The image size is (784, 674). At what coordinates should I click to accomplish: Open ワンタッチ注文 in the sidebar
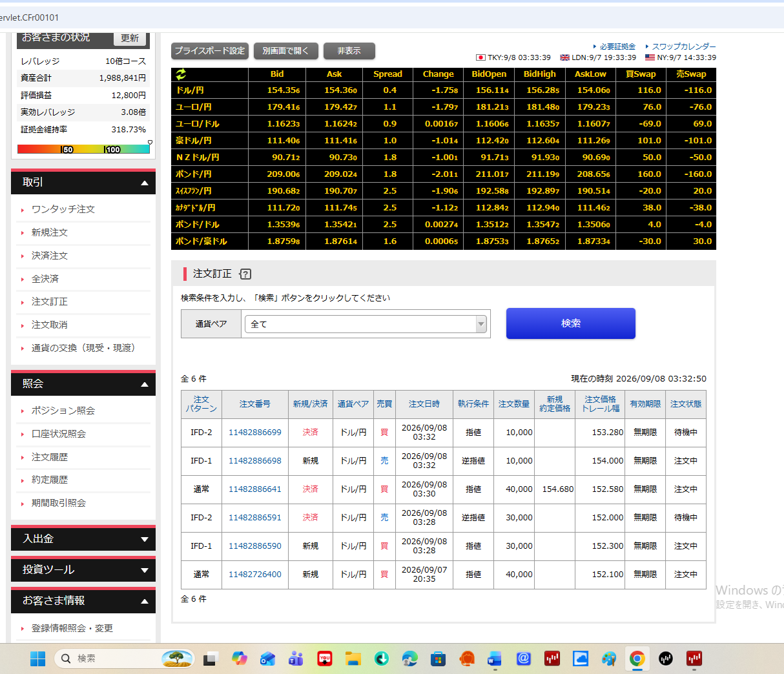click(x=63, y=209)
